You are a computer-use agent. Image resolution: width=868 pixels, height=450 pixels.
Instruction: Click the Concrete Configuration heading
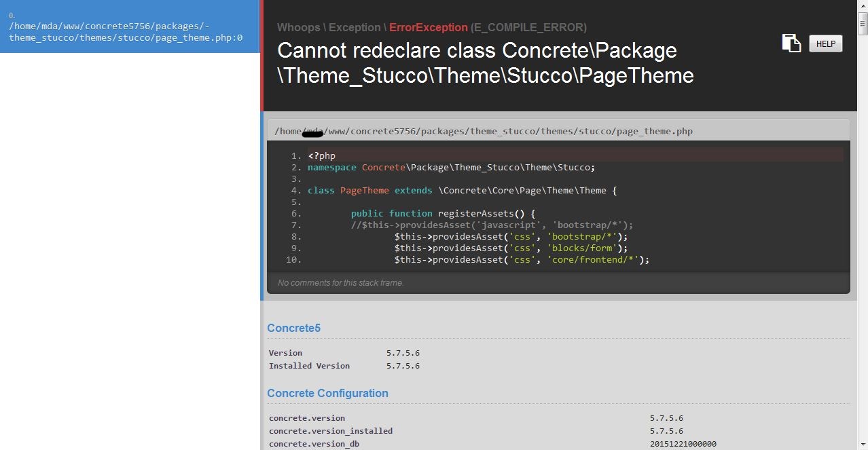click(327, 394)
